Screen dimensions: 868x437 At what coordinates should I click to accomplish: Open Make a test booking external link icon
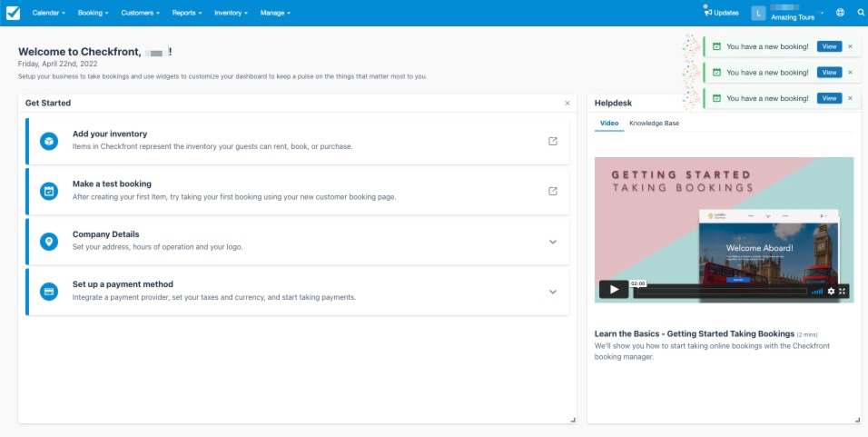tap(552, 191)
